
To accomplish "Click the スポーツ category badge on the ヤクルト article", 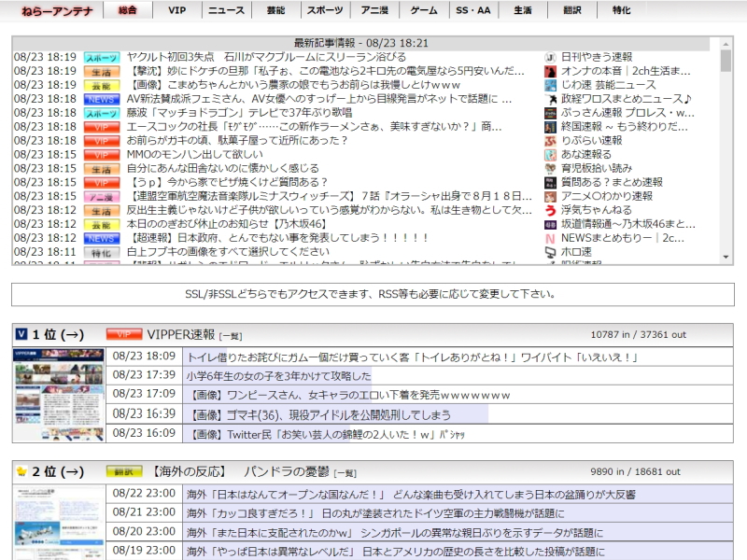I will tap(102, 58).
